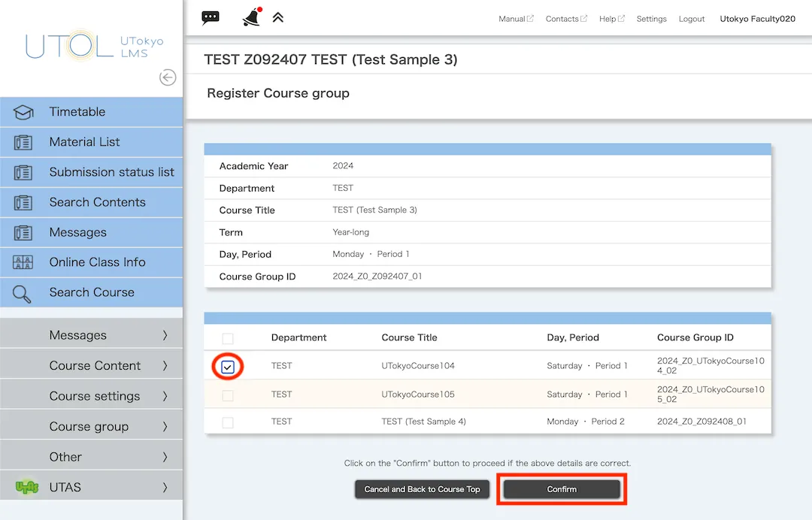
Task: Expand the Course group submenu
Action: pyautogui.click(x=89, y=427)
